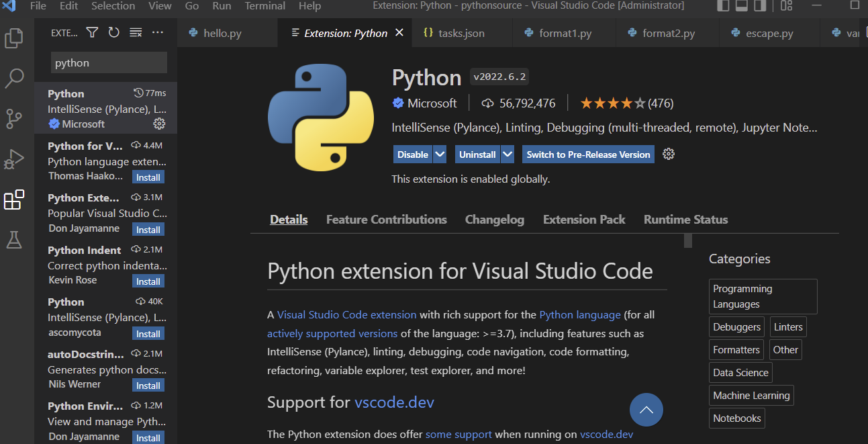Select the Runtime Status tab
The width and height of the screenshot is (868, 444).
point(685,220)
